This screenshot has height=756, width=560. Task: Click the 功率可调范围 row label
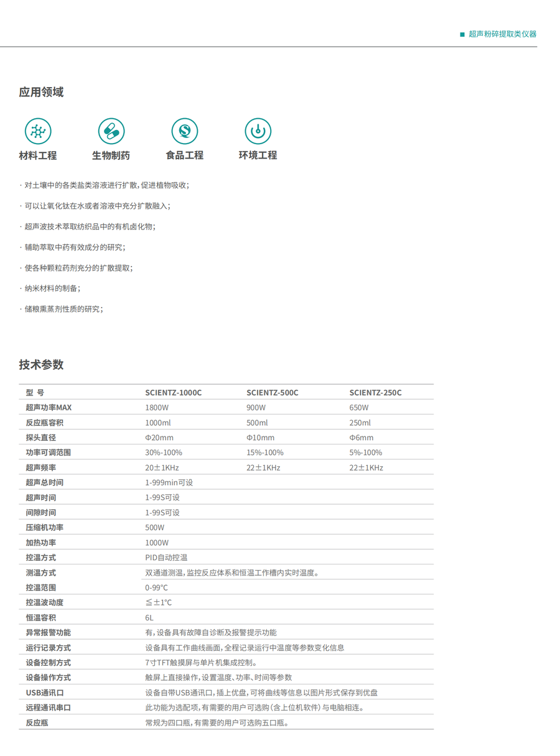click(48, 453)
